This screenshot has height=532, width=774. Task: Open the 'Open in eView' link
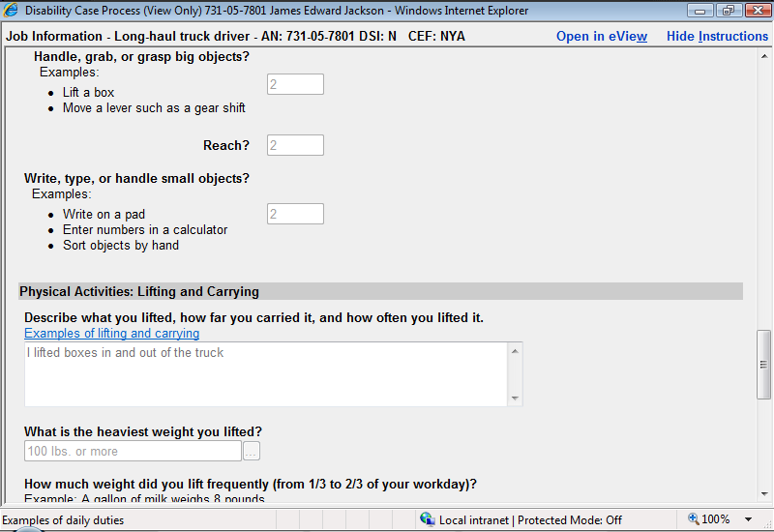click(601, 36)
